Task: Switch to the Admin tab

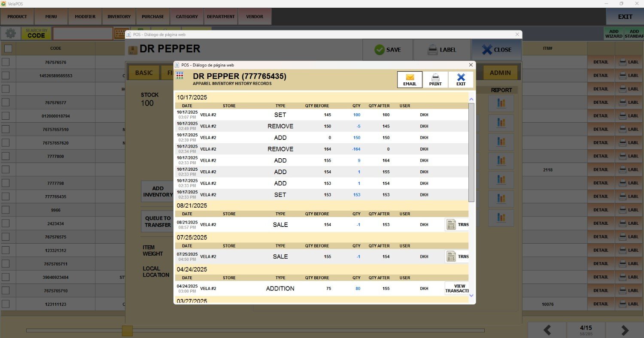Action: coord(500,73)
